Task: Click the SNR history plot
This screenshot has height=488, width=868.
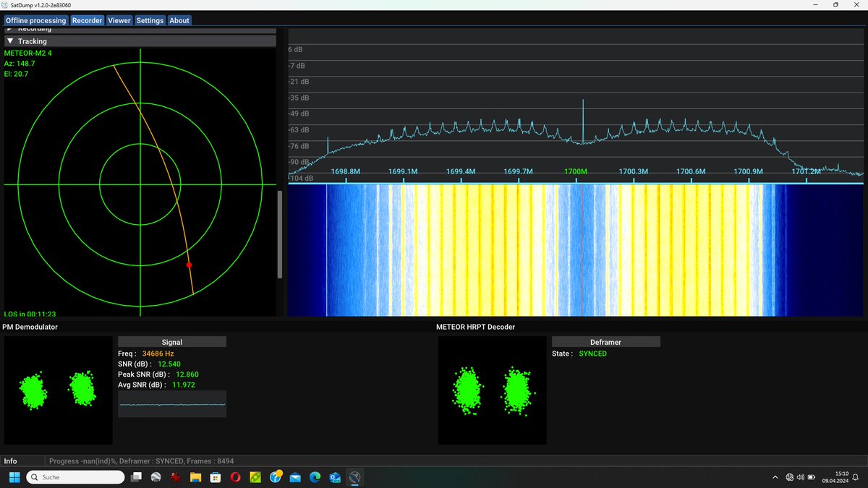Action: [x=172, y=404]
